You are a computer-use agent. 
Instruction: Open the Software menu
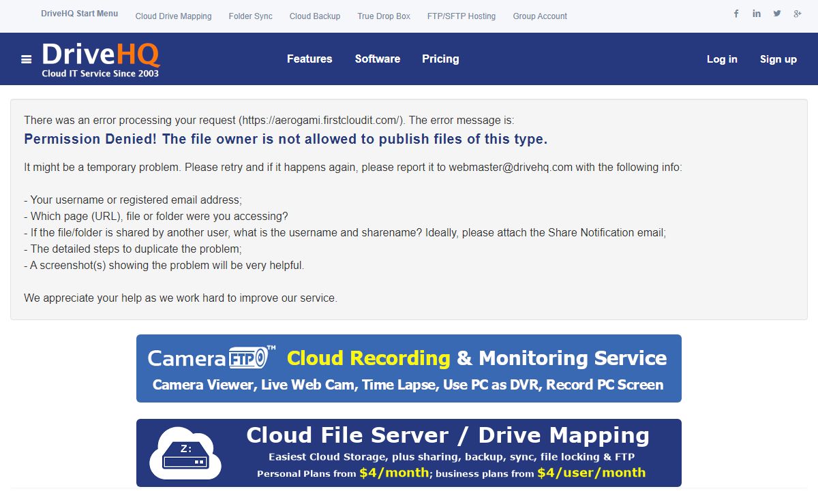click(378, 59)
